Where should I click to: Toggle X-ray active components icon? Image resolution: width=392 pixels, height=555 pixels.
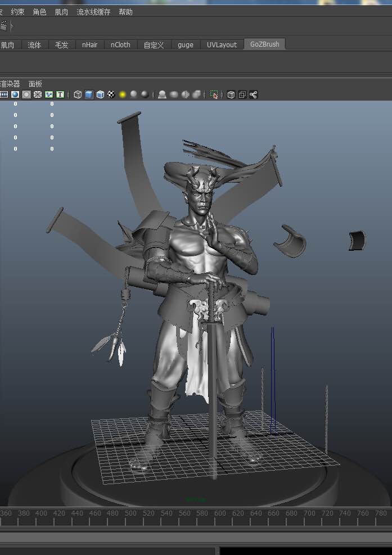[242, 94]
